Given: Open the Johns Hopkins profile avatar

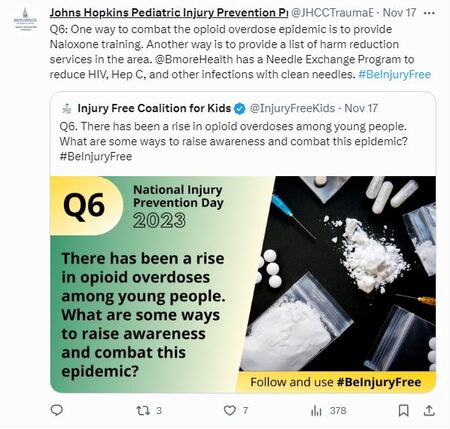Looking at the screenshot, I should coord(25,19).
